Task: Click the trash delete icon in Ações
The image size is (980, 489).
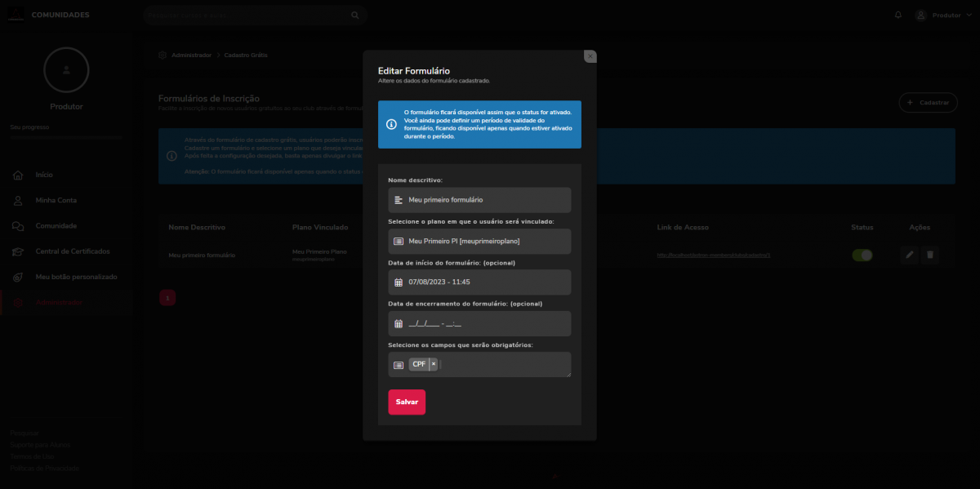Action: point(929,256)
